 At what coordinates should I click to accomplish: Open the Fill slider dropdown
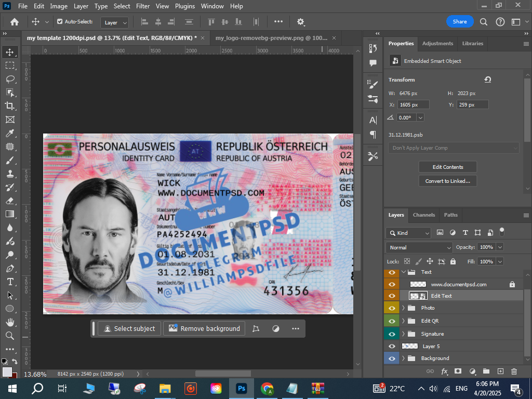click(500, 262)
